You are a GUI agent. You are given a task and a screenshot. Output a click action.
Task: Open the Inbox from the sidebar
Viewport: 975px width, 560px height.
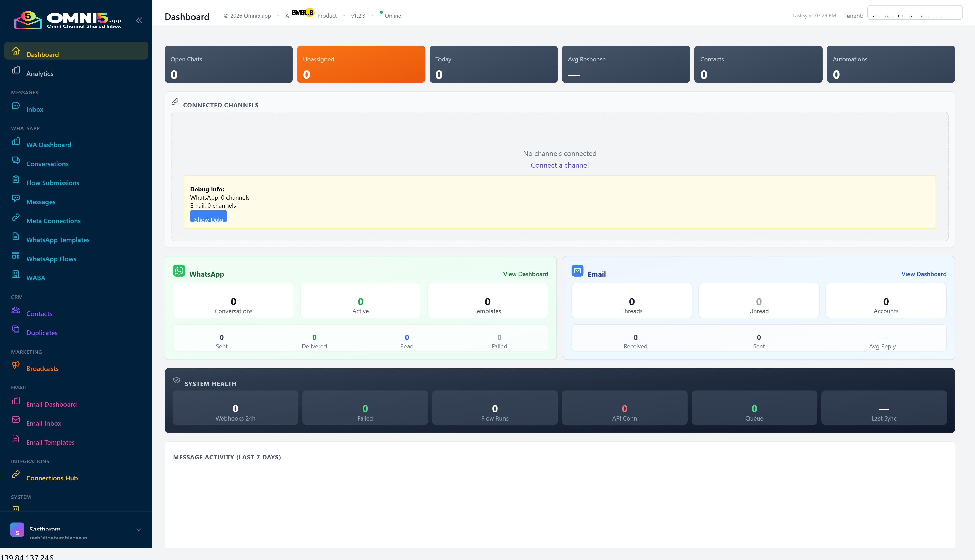(x=34, y=109)
